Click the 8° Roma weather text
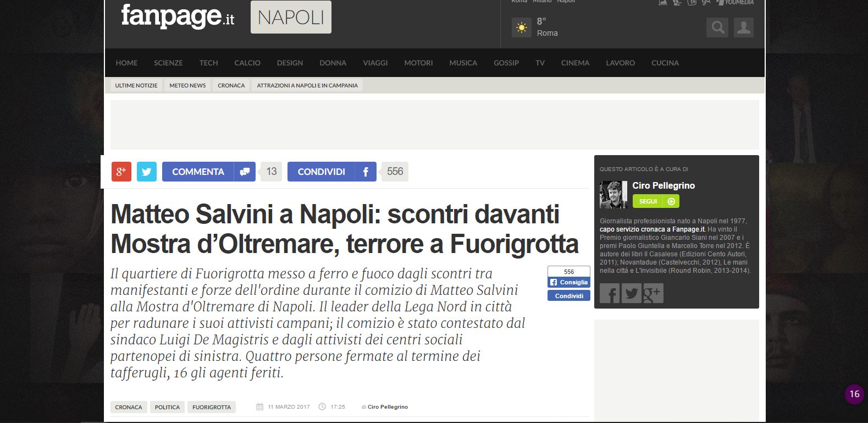The image size is (868, 423). tap(547, 27)
